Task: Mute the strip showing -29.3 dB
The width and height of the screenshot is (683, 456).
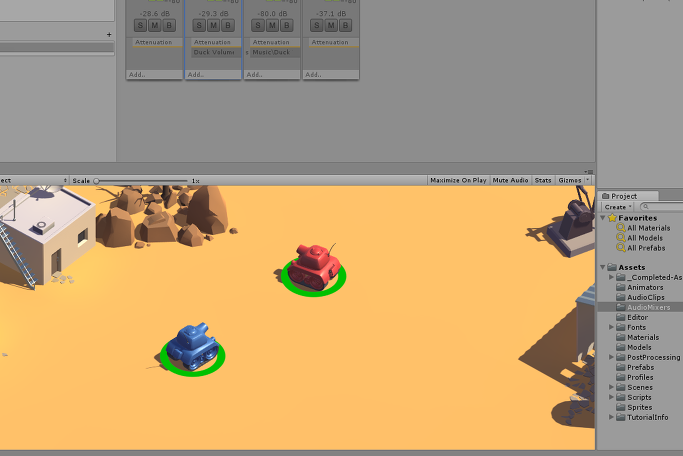Action: [213, 26]
